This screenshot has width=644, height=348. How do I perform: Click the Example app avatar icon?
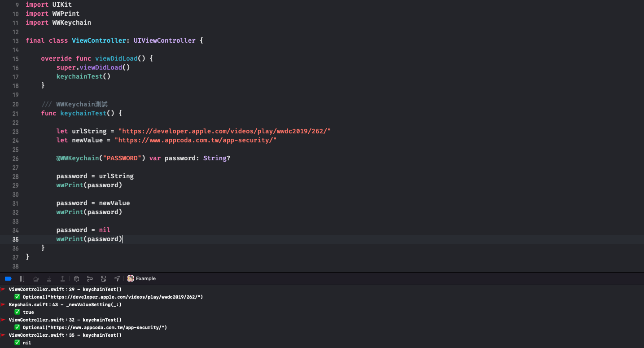point(131,278)
